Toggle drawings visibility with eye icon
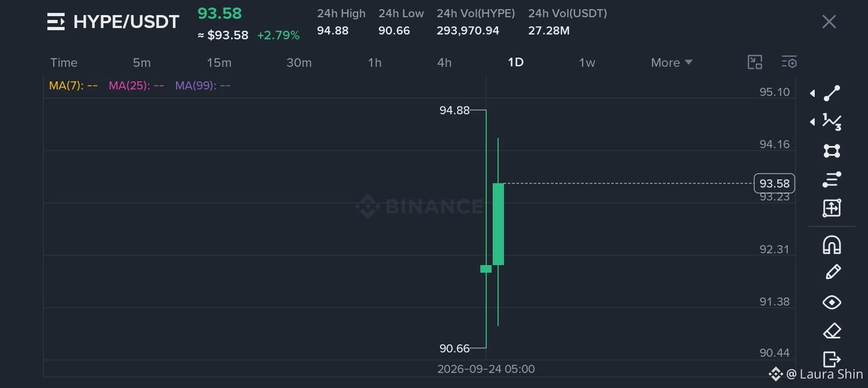This screenshot has width=868, height=388. point(832,302)
